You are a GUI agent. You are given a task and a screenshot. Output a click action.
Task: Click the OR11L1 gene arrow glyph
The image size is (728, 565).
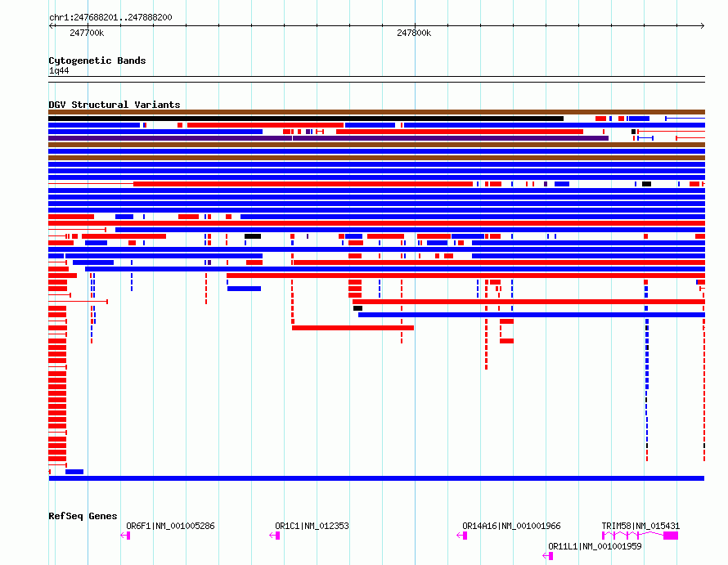point(547,556)
